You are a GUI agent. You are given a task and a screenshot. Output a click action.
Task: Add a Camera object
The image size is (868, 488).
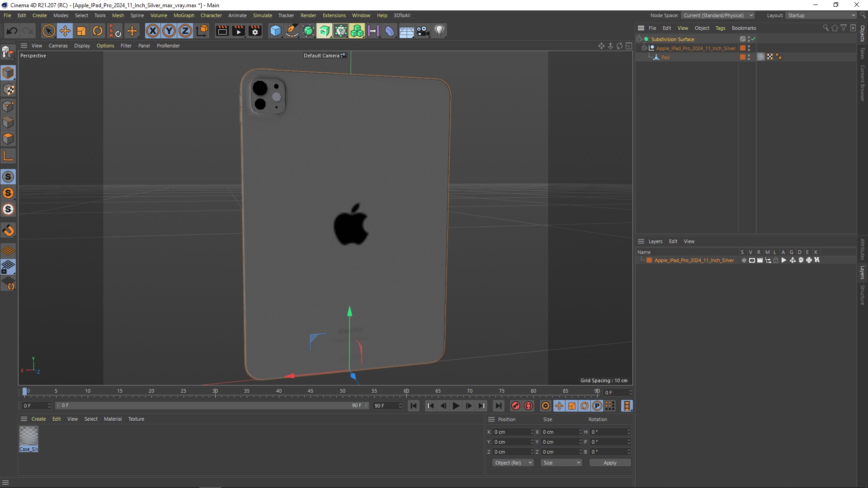tap(423, 31)
